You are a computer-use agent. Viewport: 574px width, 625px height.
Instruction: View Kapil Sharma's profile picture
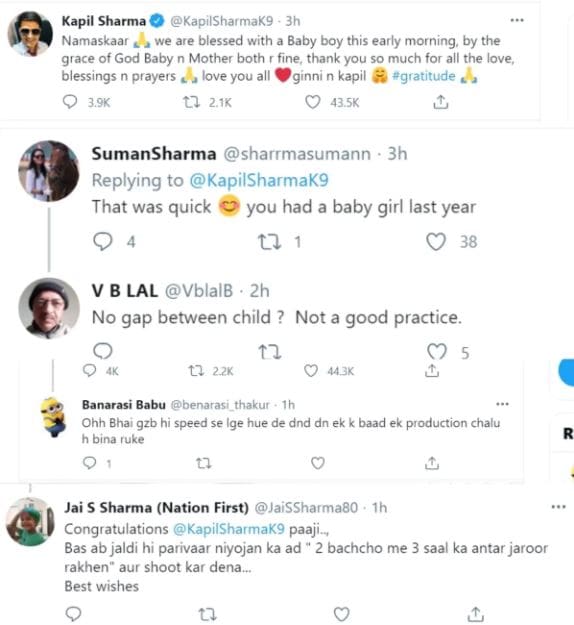click(x=30, y=33)
